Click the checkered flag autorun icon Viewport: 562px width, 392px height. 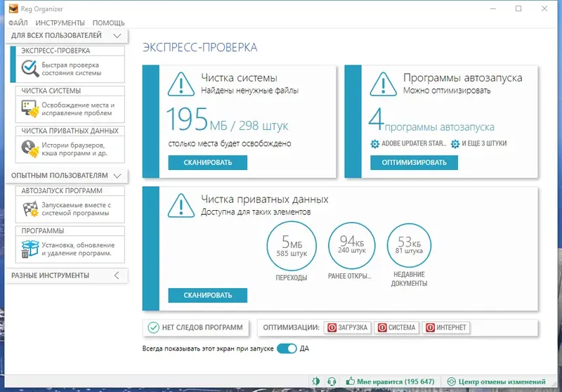click(x=30, y=209)
